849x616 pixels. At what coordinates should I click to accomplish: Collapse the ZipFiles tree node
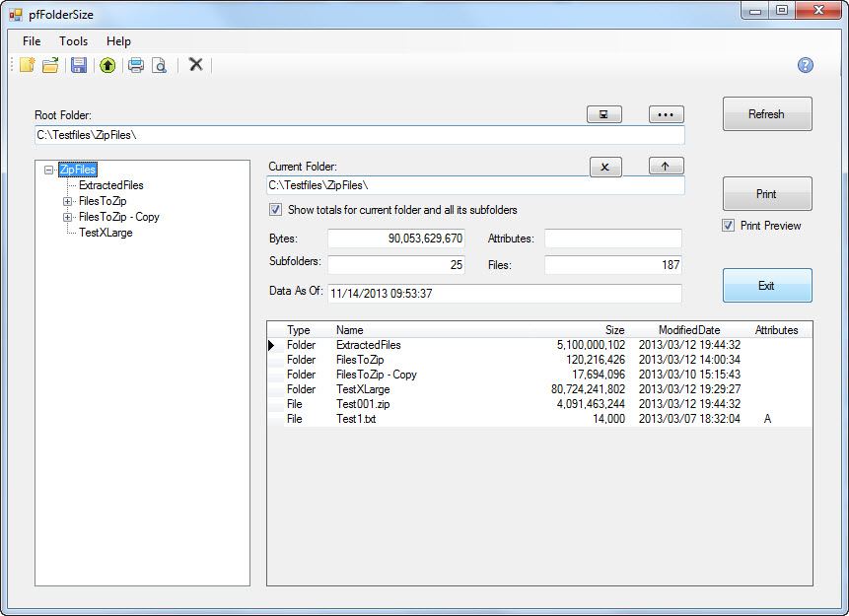47,170
